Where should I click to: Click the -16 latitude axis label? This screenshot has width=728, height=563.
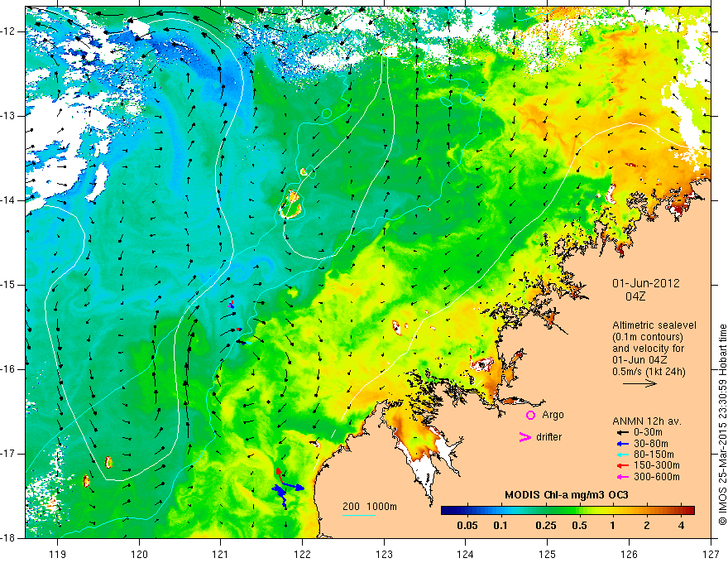click(8, 369)
